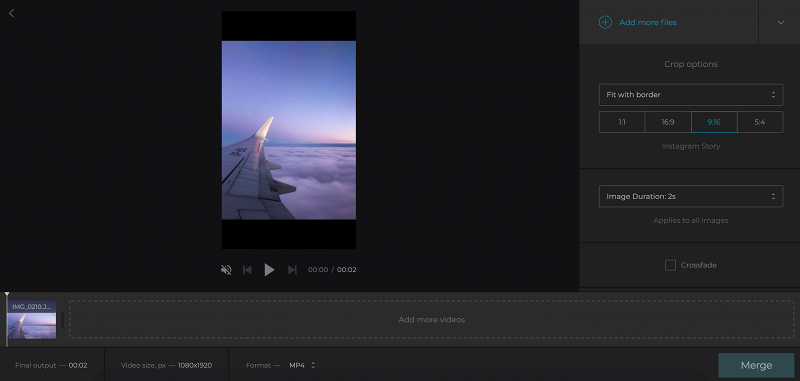Click the Final output 00:02 value
Screen dimensions: 800x381
coord(78,365)
